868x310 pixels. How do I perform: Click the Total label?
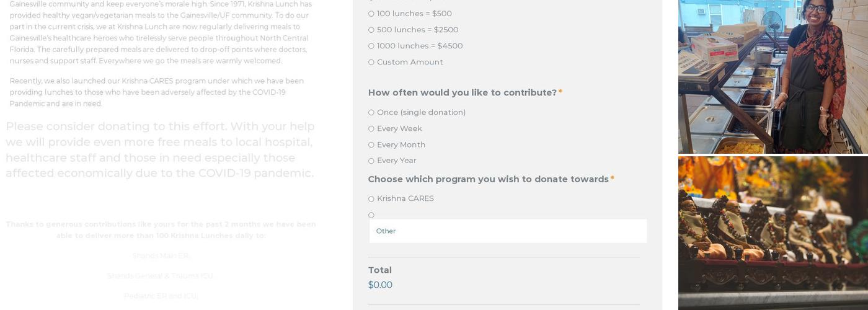379,270
